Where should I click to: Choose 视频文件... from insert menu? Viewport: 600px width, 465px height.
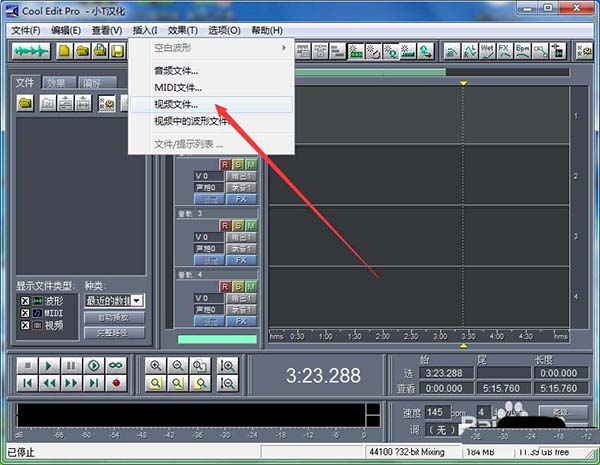[211, 104]
